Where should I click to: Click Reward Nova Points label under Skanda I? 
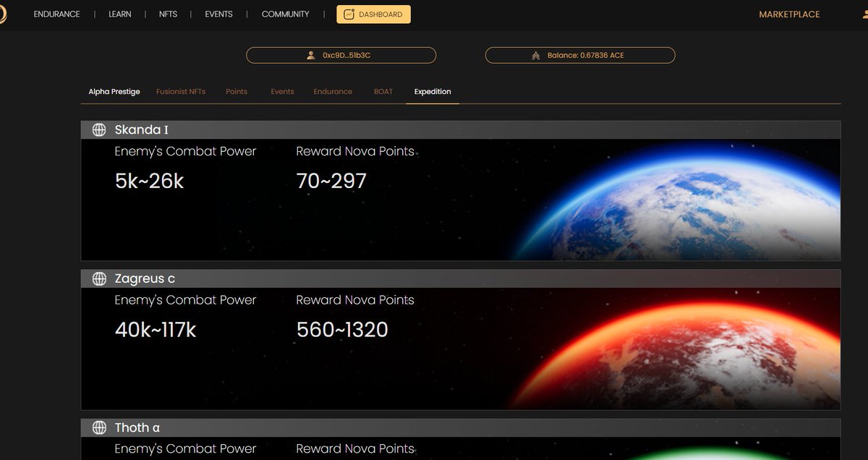355,152
